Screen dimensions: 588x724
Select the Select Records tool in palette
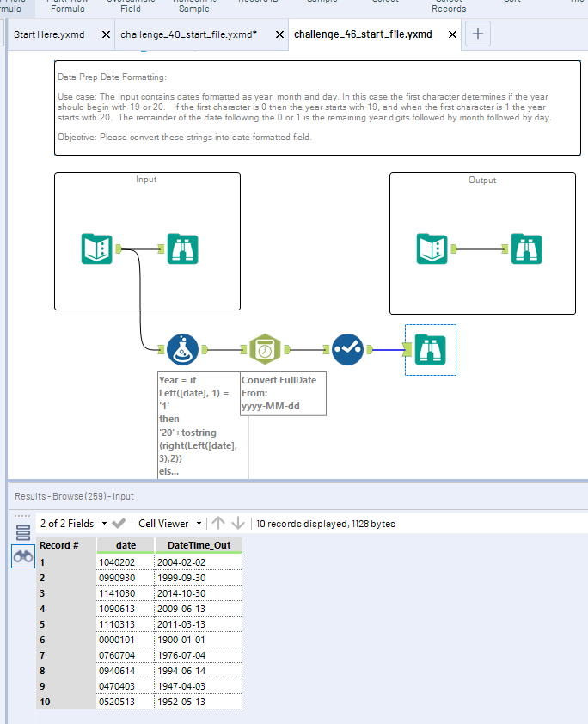449,7
